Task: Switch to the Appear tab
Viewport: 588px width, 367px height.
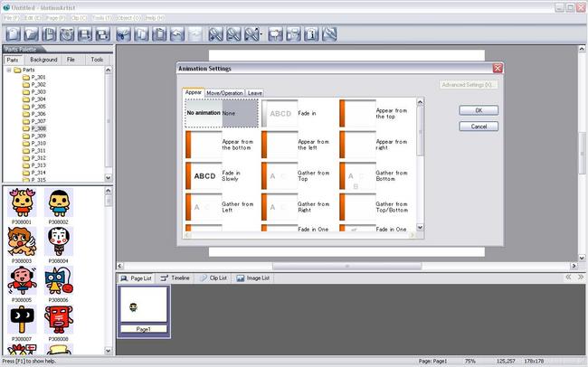Action: pos(194,92)
